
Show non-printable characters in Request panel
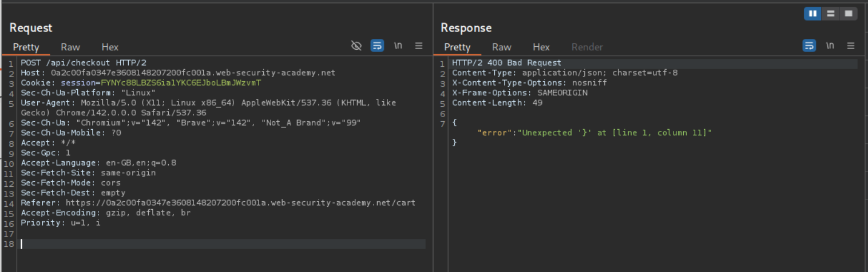[x=398, y=46]
